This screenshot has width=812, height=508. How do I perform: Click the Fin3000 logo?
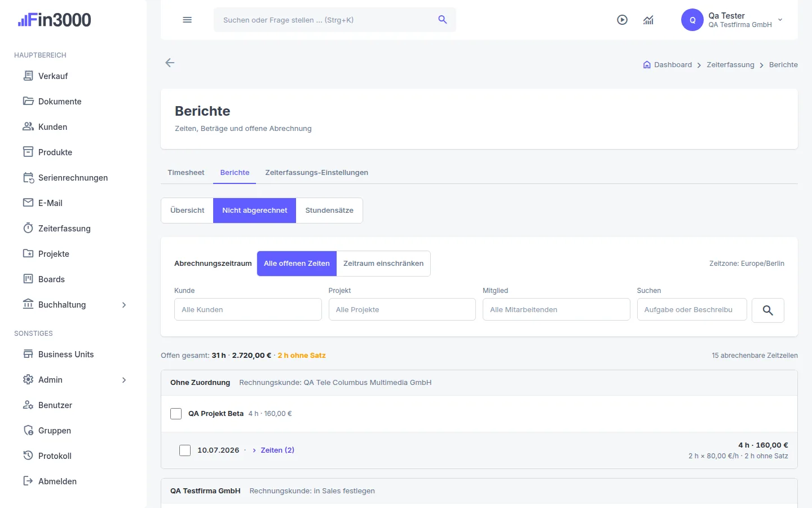55,20
